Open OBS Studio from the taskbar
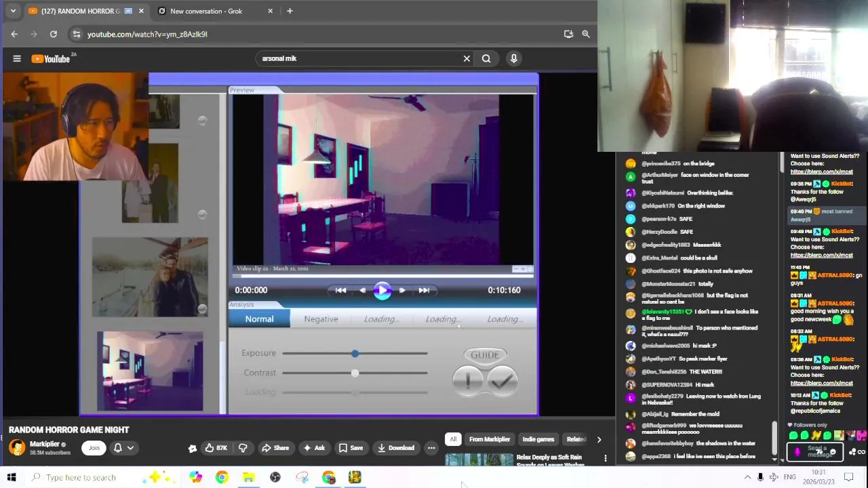Image resolution: width=868 pixels, height=488 pixels. [x=275, y=477]
